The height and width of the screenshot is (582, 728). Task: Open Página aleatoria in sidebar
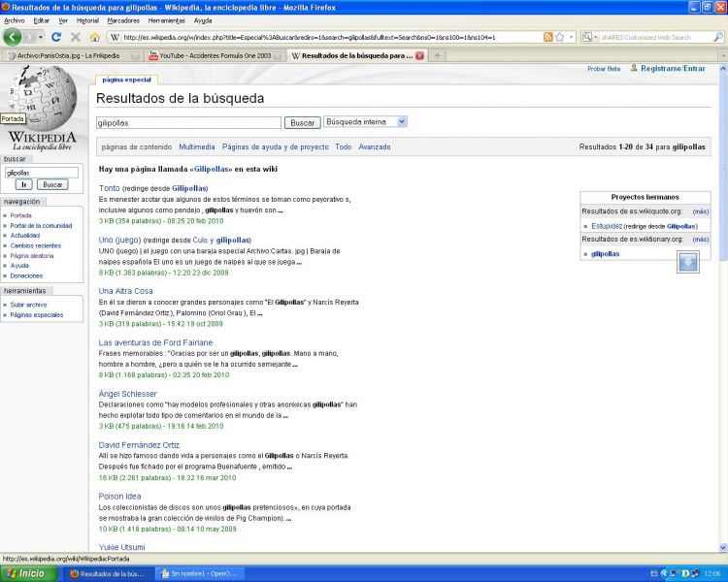coord(32,256)
